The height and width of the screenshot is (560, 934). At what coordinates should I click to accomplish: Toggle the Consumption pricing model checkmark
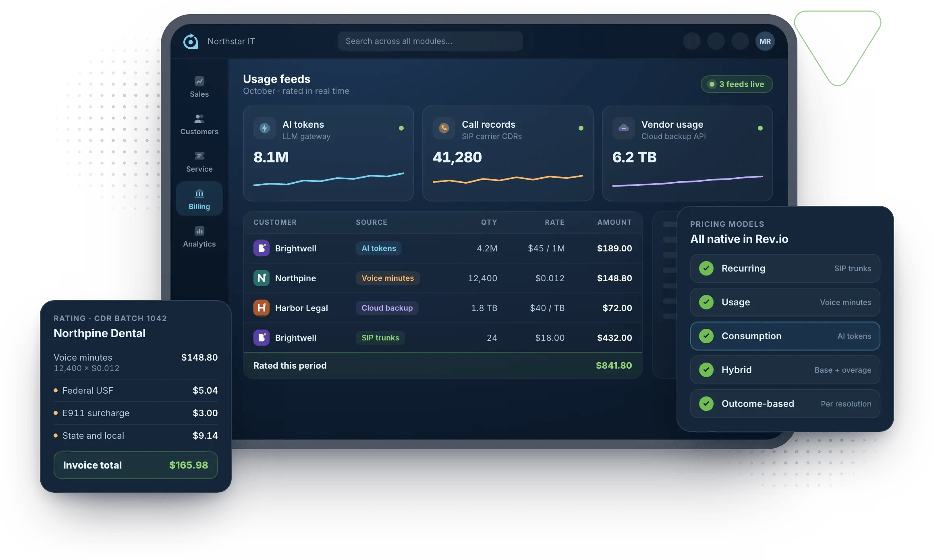pos(706,336)
